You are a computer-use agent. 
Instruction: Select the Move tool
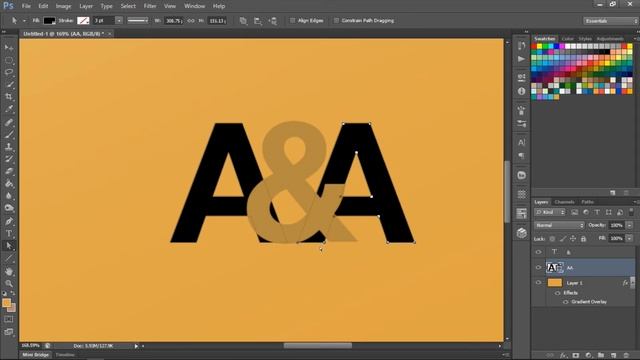pos(9,48)
